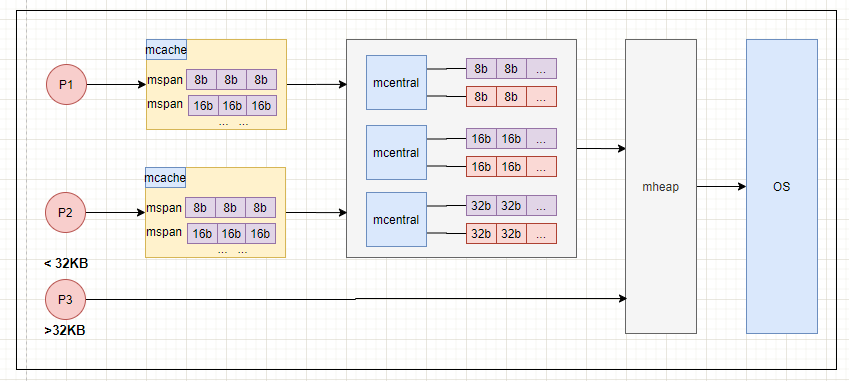Select the red '...' cell in the 16b row
This screenshot has height=381, width=849.
(x=541, y=167)
